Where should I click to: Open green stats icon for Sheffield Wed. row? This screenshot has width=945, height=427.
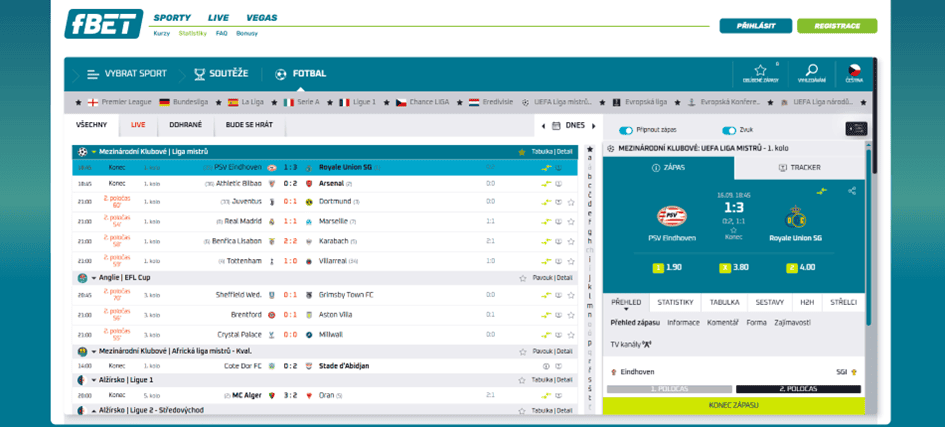tap(547, 295)
